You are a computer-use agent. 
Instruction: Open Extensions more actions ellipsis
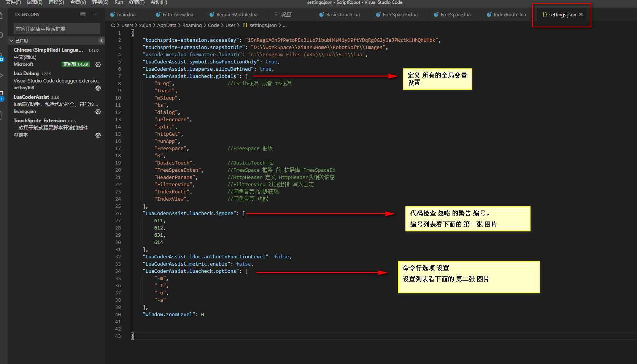coord(95,14)
